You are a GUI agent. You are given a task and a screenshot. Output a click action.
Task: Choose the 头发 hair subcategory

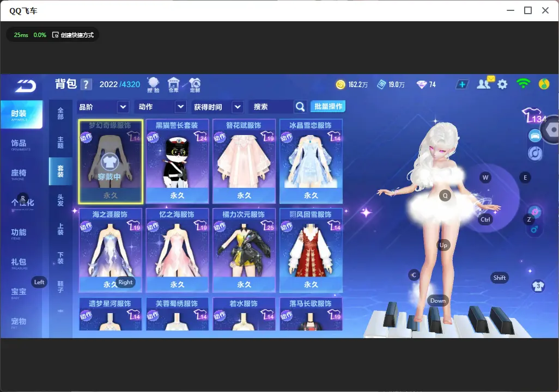point(60,200)
